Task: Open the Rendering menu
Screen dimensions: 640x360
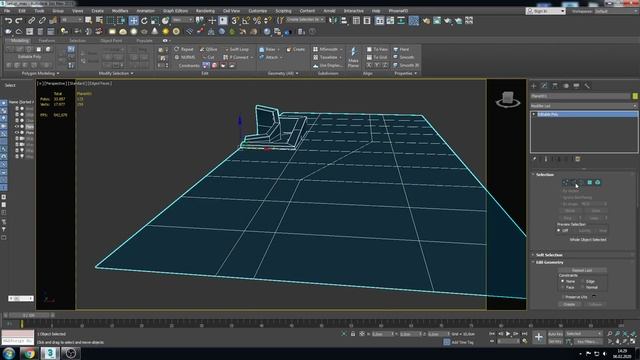Action: [205, 11]
